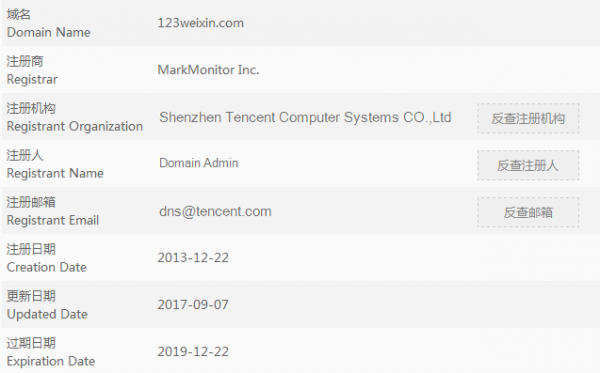Image resolution: width=600 pixels, height=373 pixels.
Task: Select the domain name 123weixin.com
Action: [201, 23]
